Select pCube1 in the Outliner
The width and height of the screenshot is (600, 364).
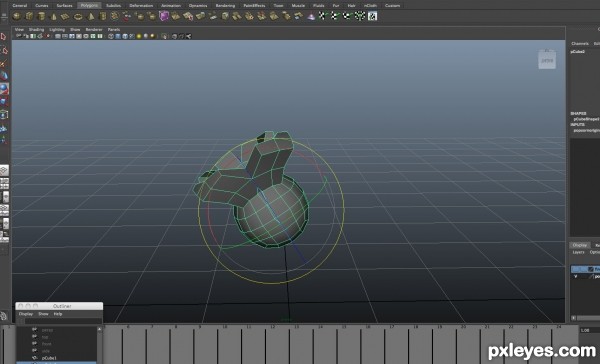tap(49, 358)
